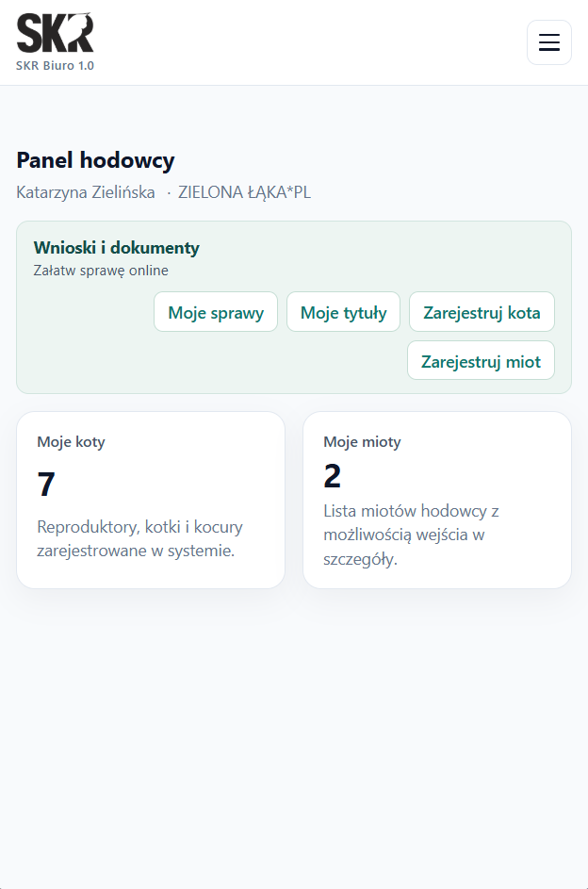Click the SKR logo
Viewport: 588px width, 889px height.
(54, 31)
